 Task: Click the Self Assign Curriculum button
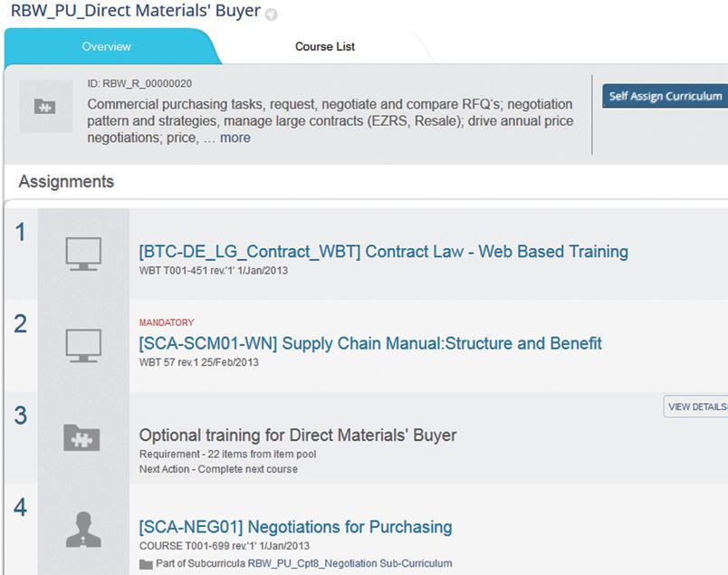[665, 96]
